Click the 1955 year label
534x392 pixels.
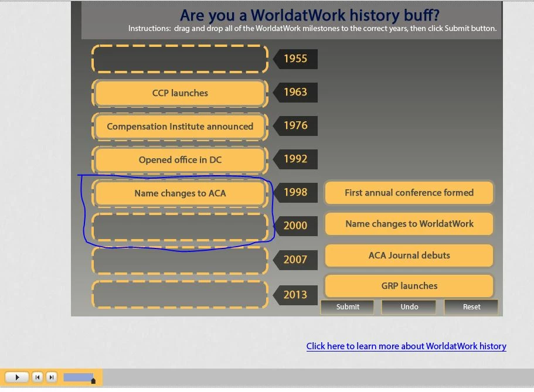pyautogui.click(x=295, y=59)
